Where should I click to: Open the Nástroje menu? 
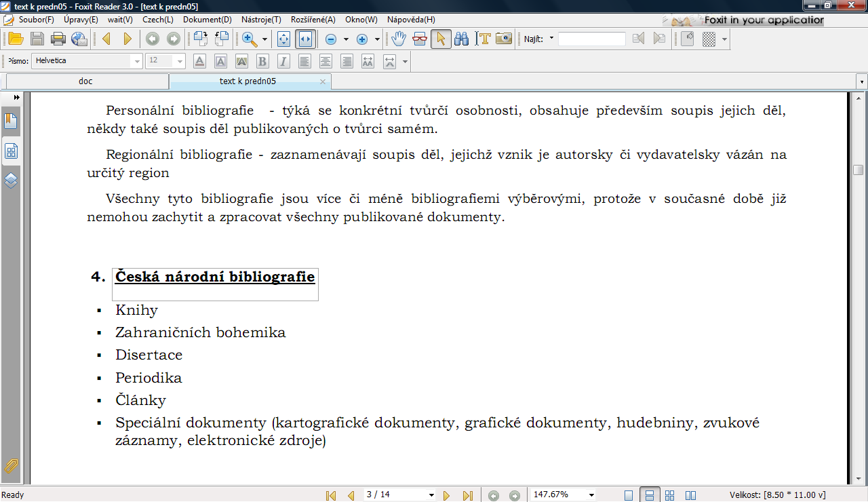(261, 20)
